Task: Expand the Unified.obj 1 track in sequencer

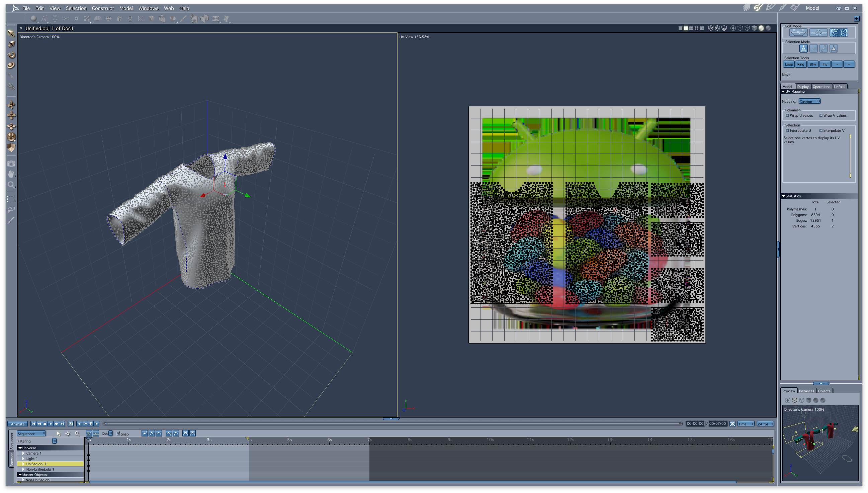Action: tap(23, 464)
